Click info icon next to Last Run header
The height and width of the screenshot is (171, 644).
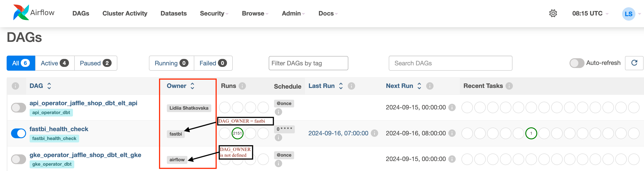click(351, 86)
